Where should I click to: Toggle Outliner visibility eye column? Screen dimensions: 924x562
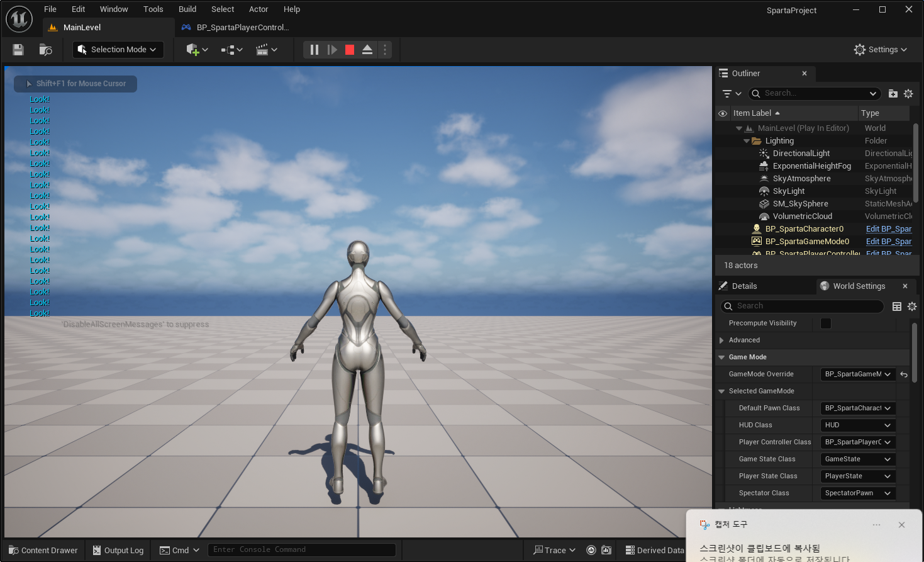(x=723, y=113)
